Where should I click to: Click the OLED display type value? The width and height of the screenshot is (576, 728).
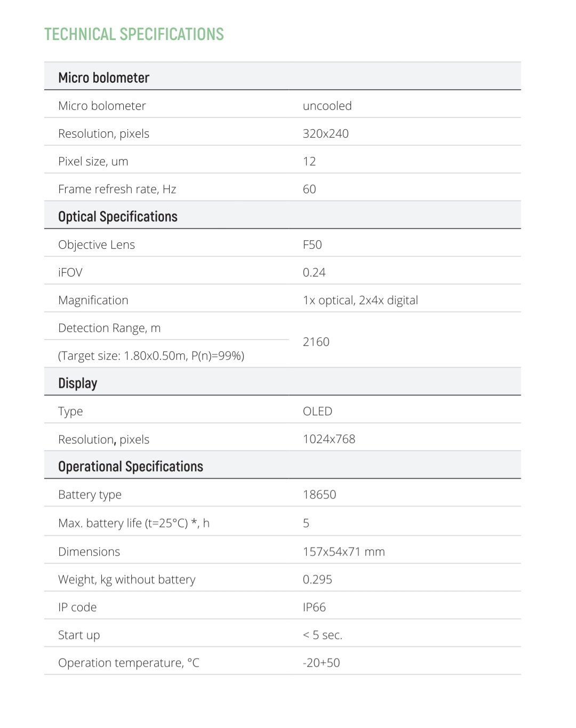(317, 411)
